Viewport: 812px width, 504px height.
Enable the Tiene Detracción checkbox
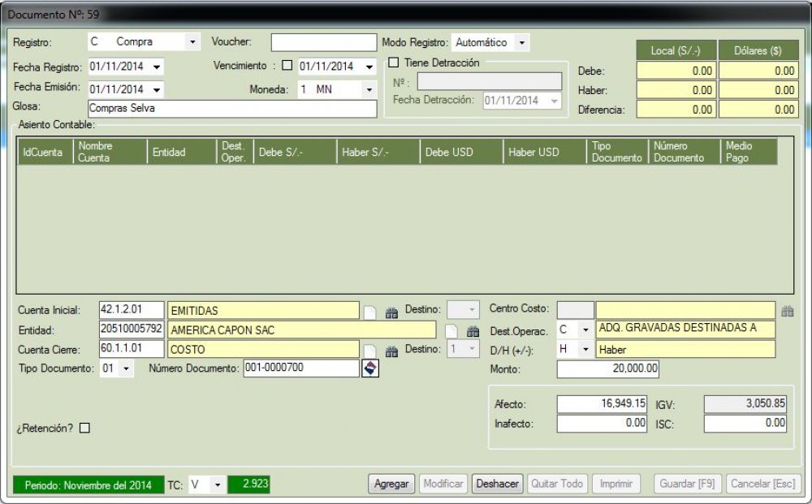click(x=394, y=62)
